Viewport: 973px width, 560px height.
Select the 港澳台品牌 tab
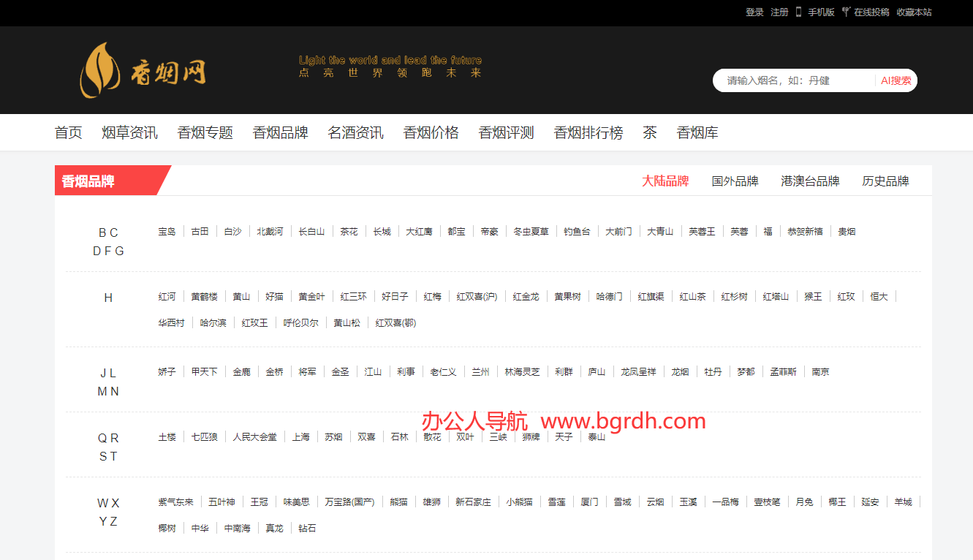point(810,181)
